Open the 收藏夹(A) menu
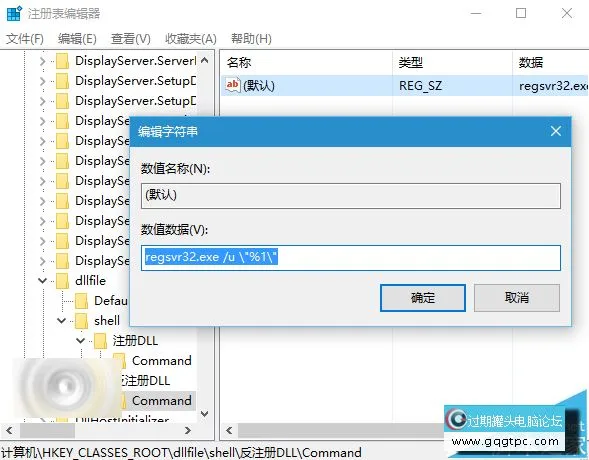 (191, 39)
